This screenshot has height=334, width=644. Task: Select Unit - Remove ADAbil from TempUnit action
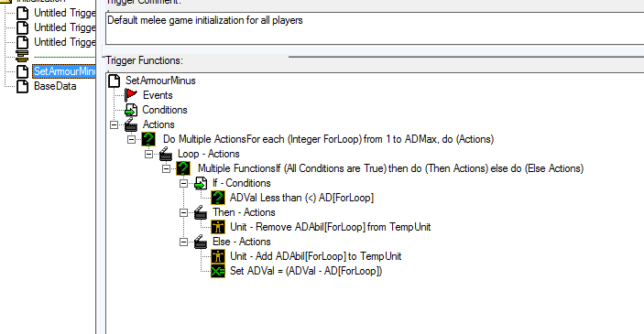pyautogui.click(x=330, y=227)
